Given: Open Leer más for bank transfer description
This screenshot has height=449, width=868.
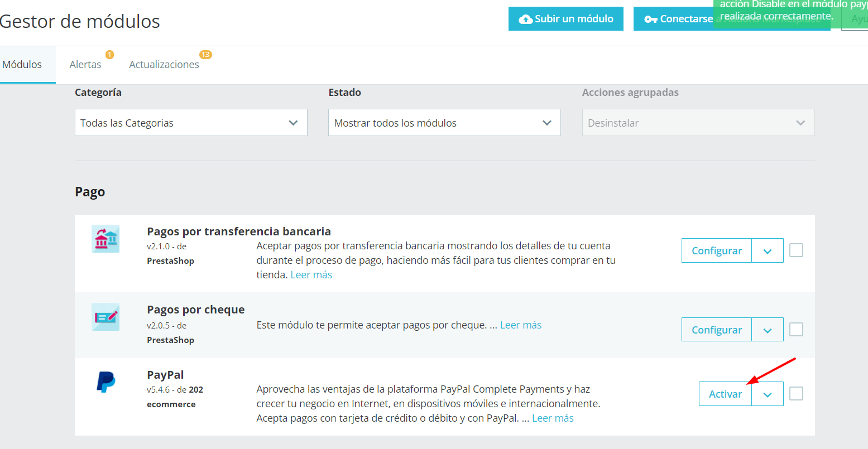Looking at the screenshot, I should pyautogui.click(x=311, y=275).
